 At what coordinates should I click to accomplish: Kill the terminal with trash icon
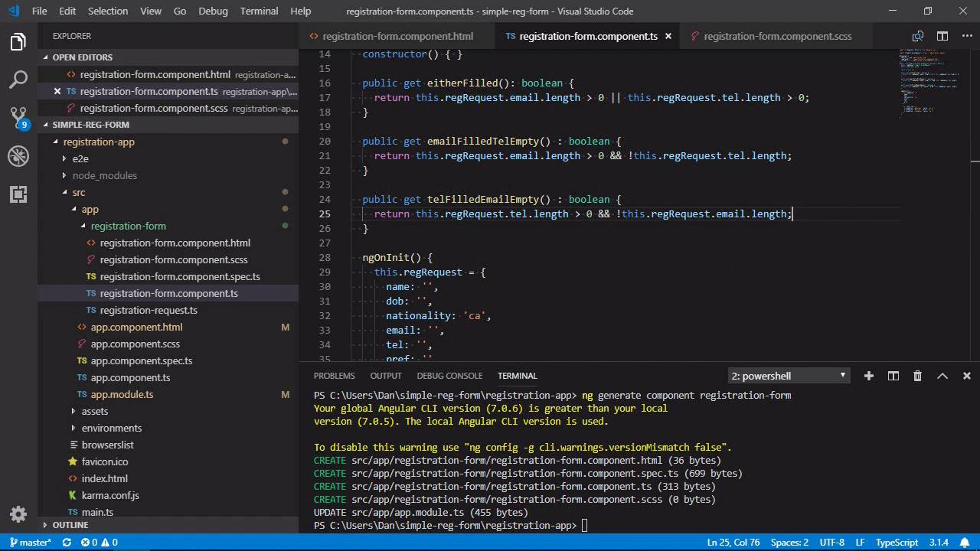[917, 376]
